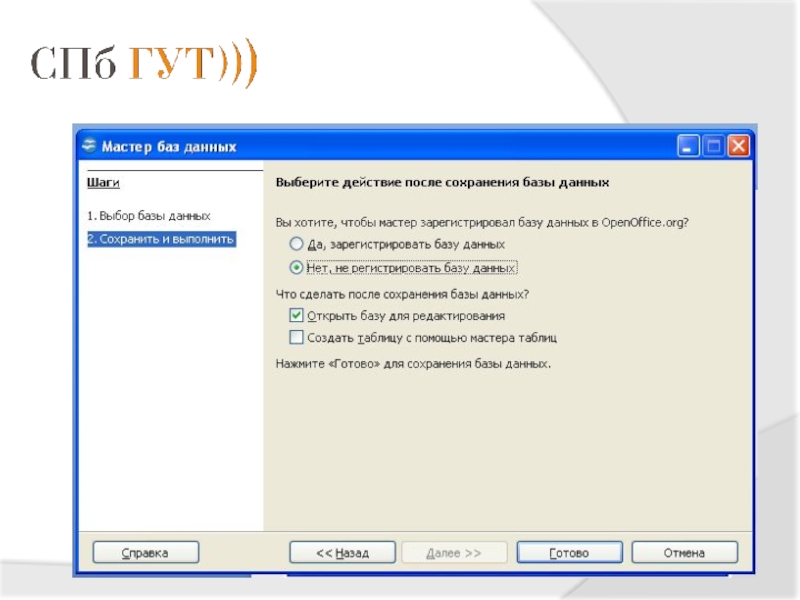Viewport: 800px width, 600px height.
Task: Click the greyed-out 'Далее >>' button
Action: click(454, 553)
